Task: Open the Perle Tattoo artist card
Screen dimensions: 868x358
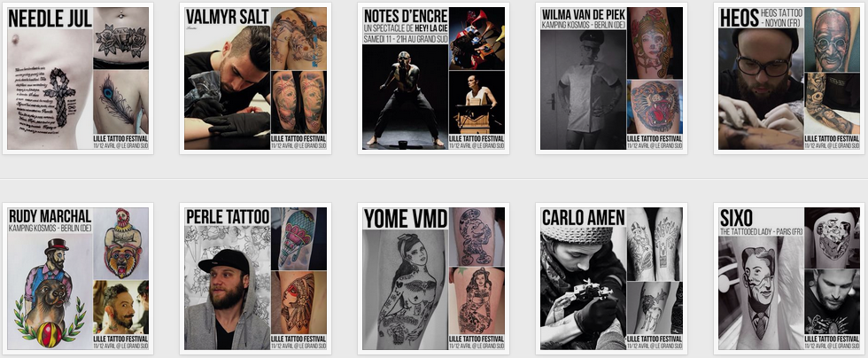Action: point(255,278)
